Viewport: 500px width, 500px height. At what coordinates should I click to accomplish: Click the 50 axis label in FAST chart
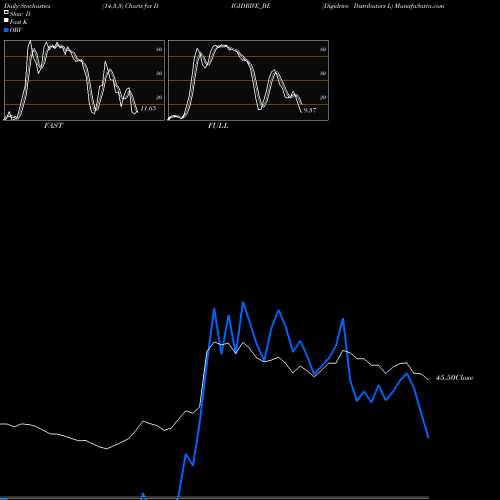point(159,73)
